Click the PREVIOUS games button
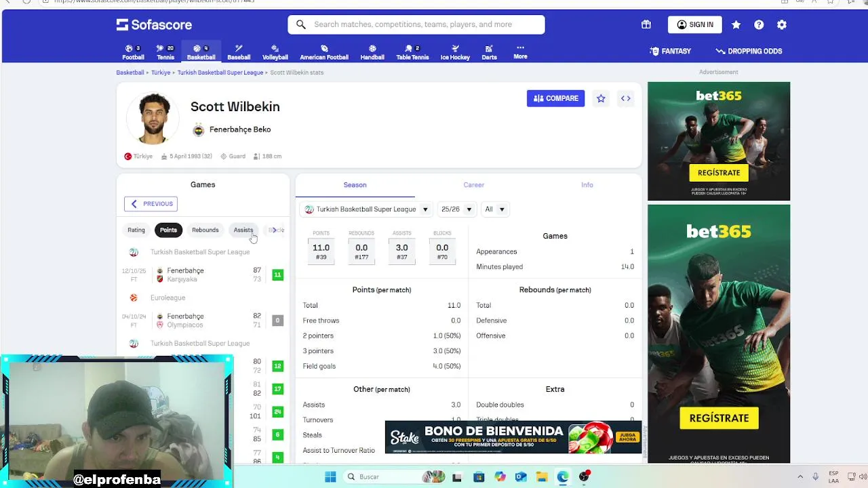The width and height of the screenshot is (868, 488). [151, 204]
